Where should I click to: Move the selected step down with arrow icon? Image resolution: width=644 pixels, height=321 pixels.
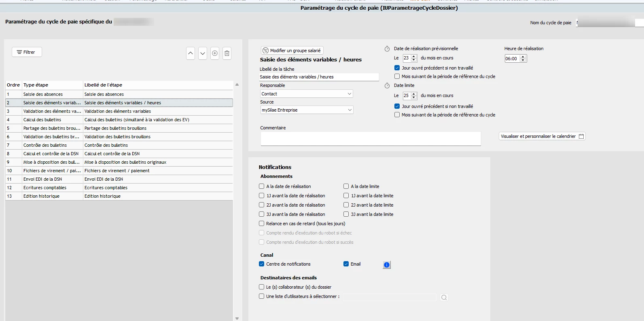[203, 53]
